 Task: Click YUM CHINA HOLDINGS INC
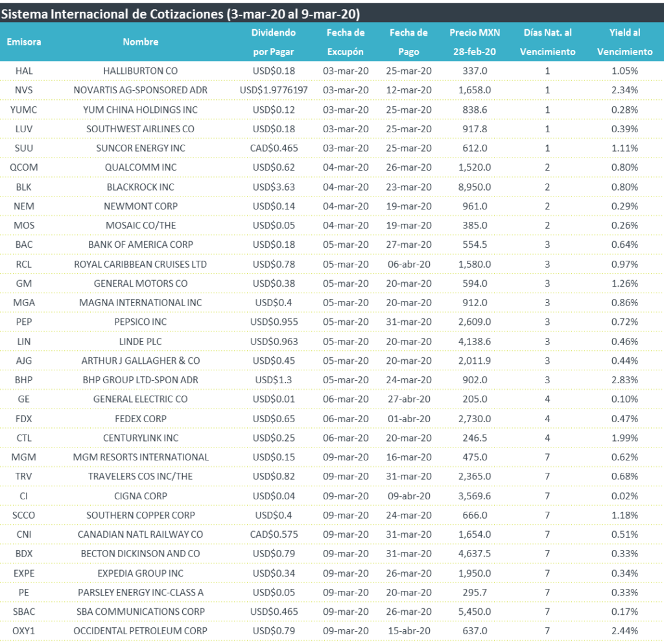pyautogui.click(x=141, y=110)
